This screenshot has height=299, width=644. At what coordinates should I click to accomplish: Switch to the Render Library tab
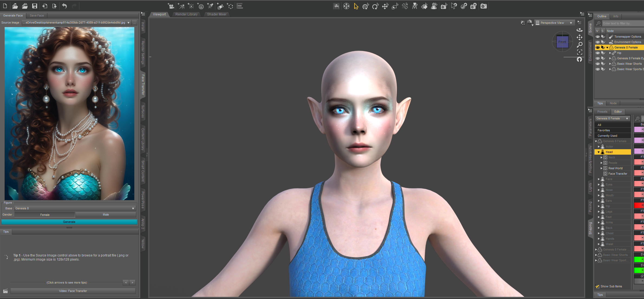tap(186, 14)
